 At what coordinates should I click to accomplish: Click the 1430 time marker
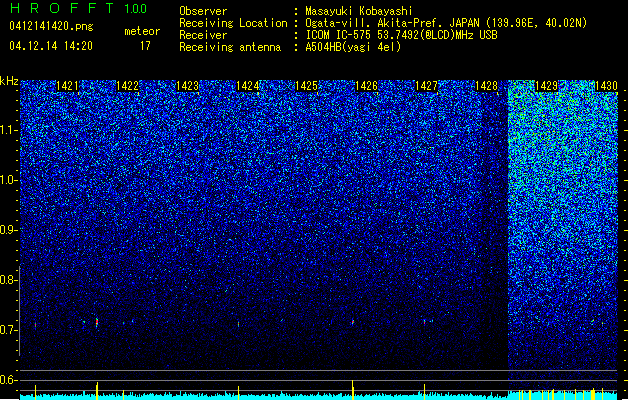[606, 86]
